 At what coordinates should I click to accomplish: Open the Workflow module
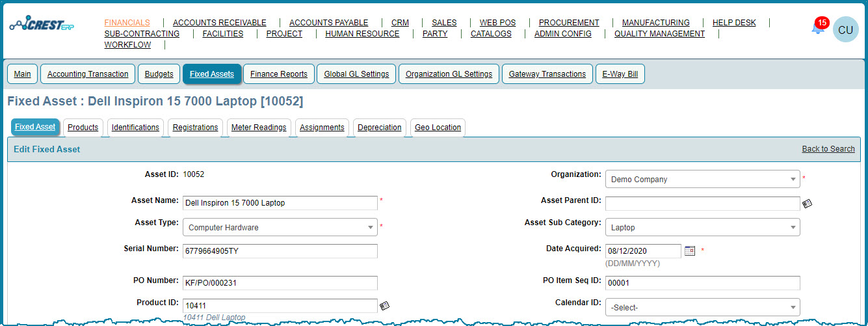point(127,45)
